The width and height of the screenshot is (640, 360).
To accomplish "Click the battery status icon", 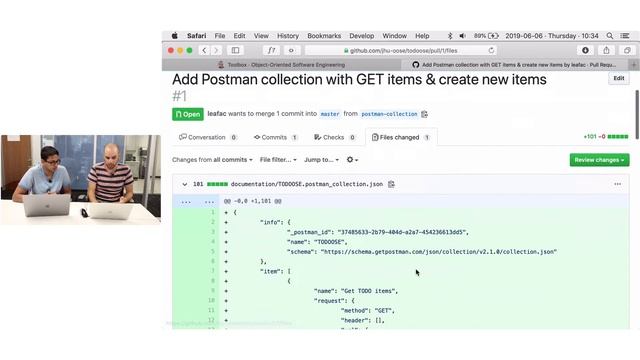I will tap(493, 36).
